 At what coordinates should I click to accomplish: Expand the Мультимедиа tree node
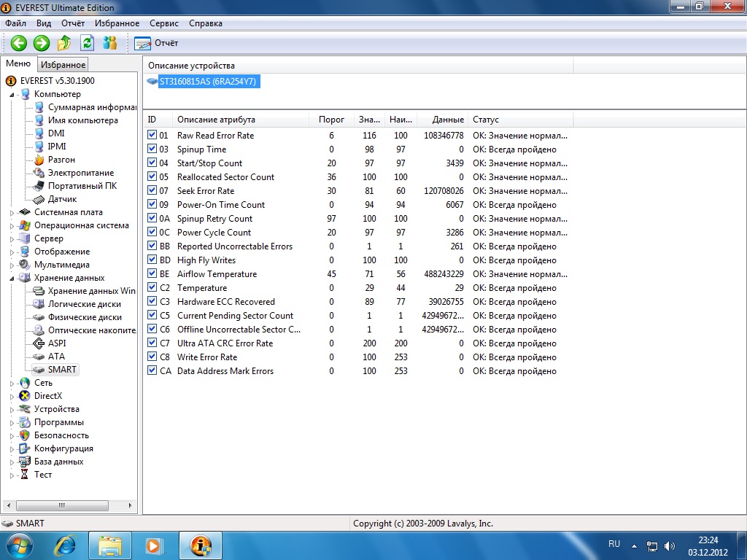12,265
